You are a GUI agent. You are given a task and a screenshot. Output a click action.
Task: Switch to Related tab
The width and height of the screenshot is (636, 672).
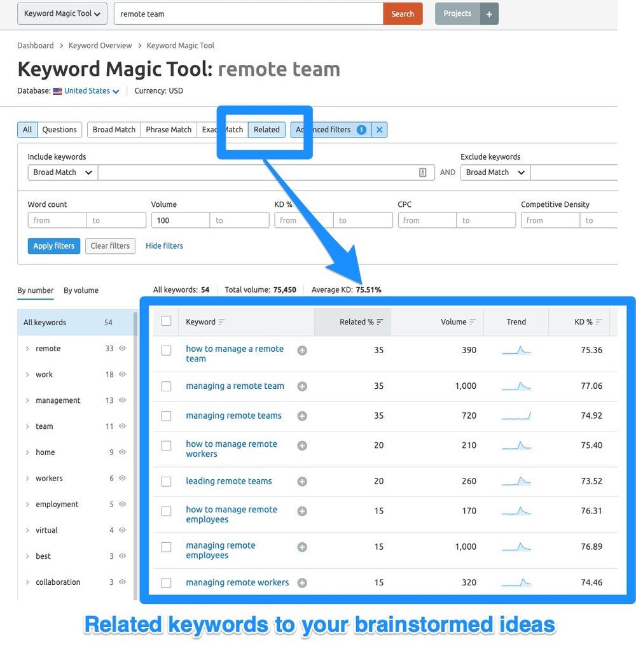[266, 130]
